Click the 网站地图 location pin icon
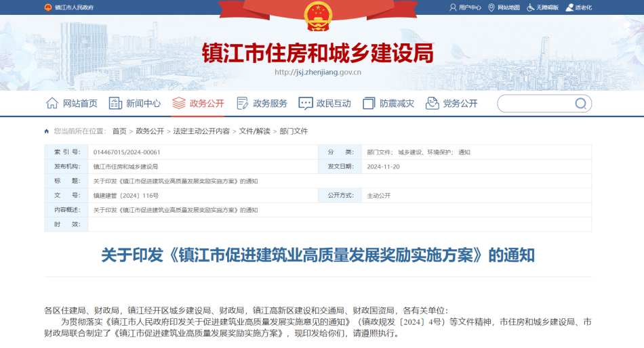The height and width of the screenshot is (348, 644). [x=491, y=7]
